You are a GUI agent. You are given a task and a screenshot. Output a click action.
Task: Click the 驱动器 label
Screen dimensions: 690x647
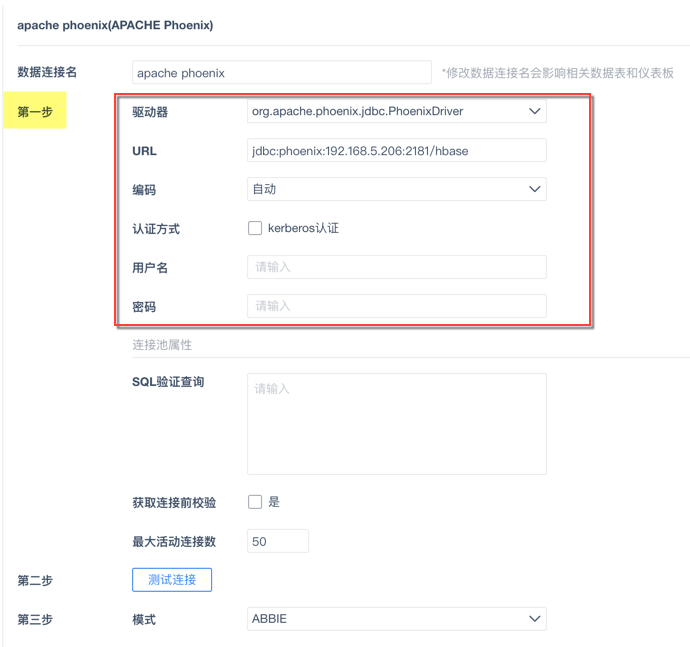click(x=150, y=112)
